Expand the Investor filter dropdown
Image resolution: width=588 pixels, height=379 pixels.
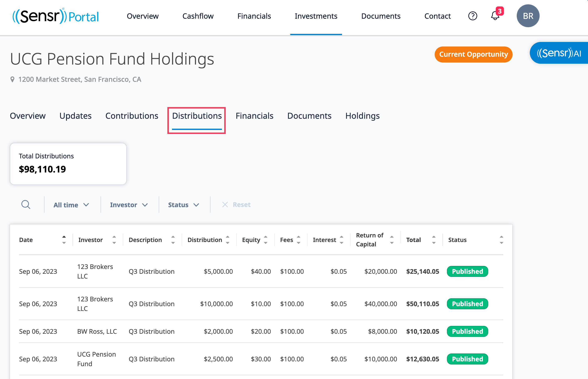tap(129, 205)
